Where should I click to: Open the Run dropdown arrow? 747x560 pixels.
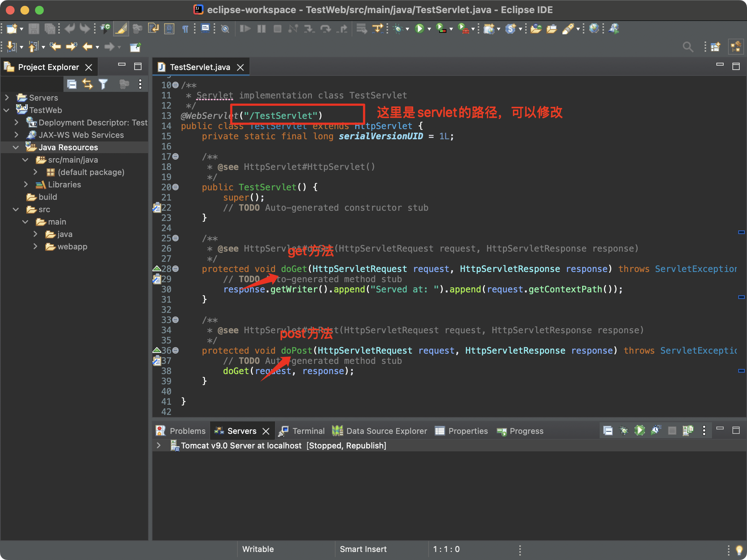click(429, 29)
